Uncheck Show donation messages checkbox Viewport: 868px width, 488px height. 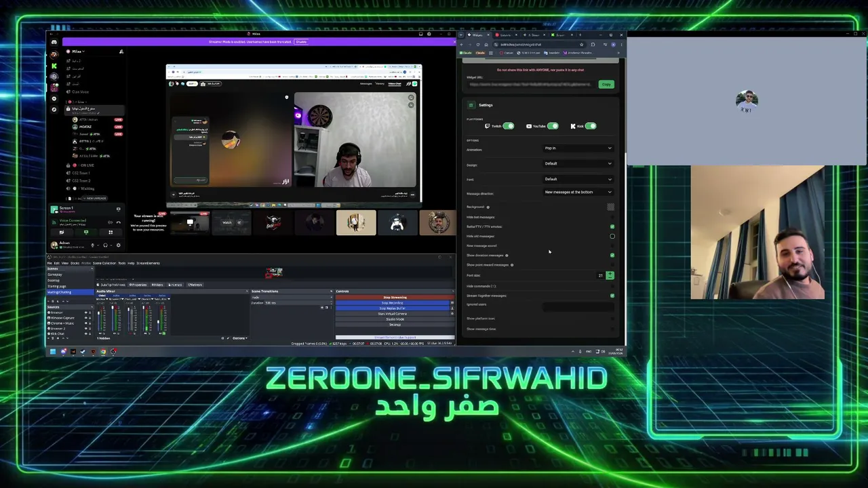pyautogui.click(x=612, y=256)
